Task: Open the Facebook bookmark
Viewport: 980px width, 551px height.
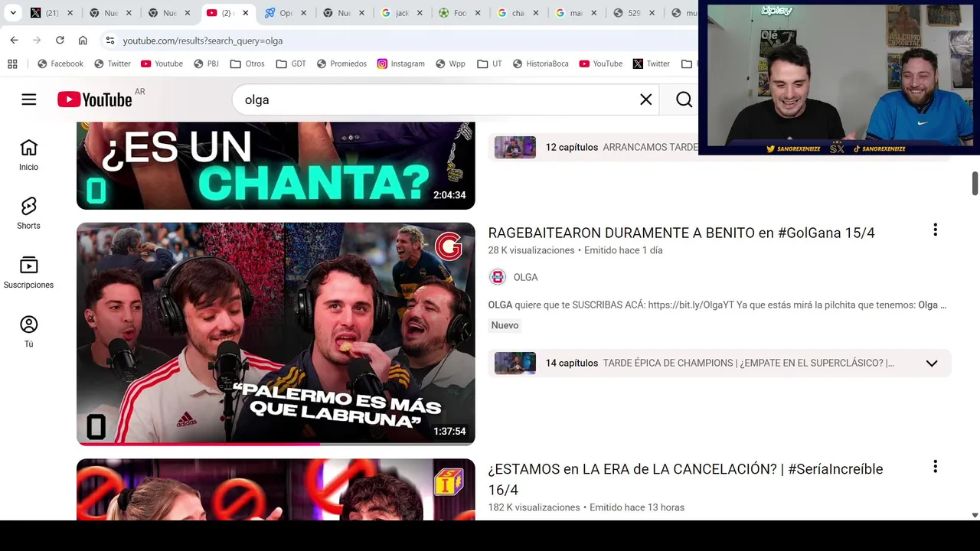Action: 60,64
